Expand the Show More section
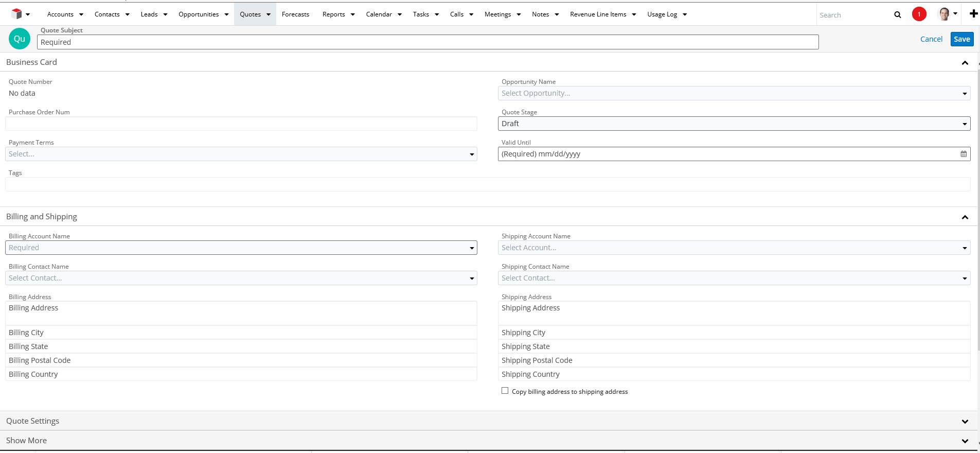Screen dimensions: 980x453 click(965, 441)
